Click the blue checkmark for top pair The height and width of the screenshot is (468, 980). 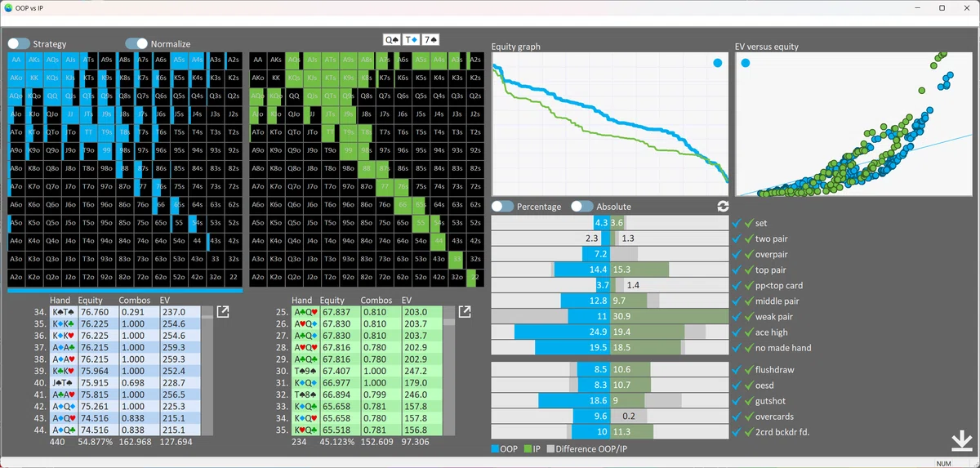click(x=737, y=270)
